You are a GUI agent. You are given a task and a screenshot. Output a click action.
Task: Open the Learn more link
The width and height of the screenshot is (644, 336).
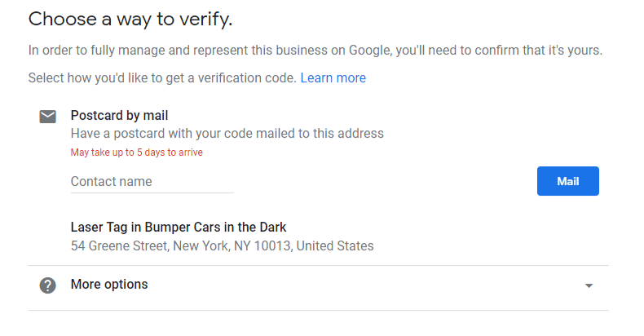click(x=333, y=77)
